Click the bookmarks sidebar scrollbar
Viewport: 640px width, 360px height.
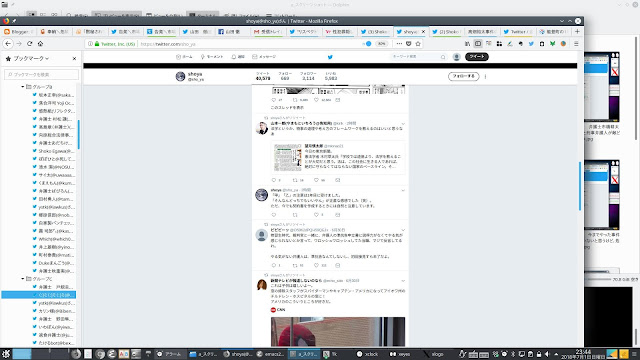pyautogui.click(x=78, y=135)
